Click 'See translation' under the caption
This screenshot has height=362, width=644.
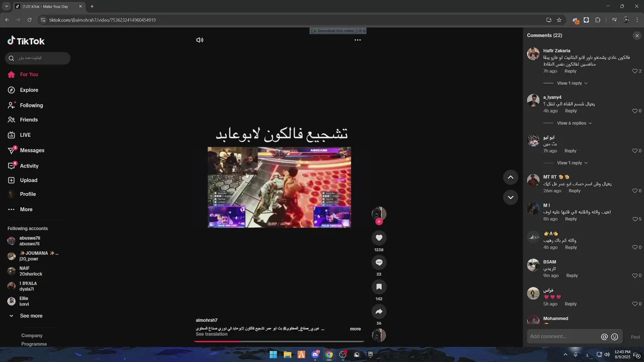[211, 334]
